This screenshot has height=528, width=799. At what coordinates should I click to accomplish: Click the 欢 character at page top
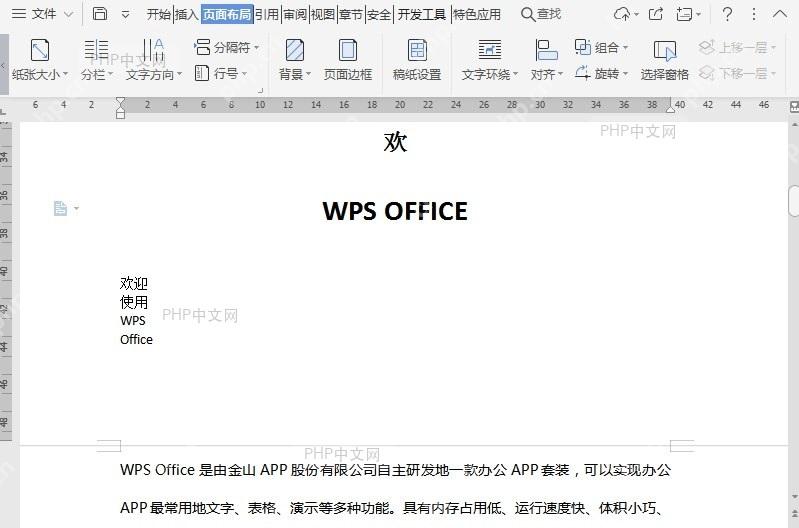pyautogui.click(x=395, y=142)
